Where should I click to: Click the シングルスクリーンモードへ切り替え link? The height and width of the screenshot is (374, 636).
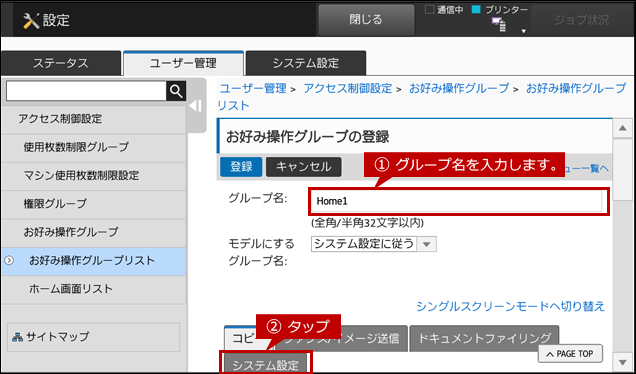pos(510,306)
